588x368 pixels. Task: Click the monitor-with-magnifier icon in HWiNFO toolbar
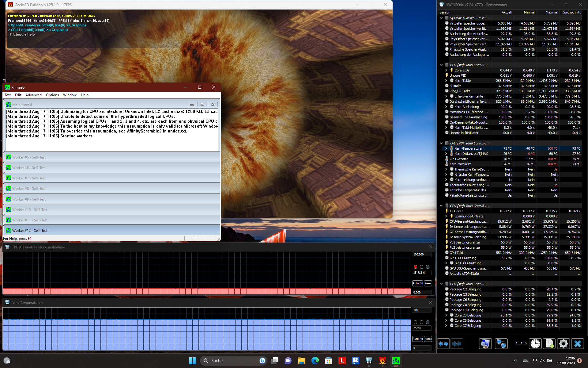(485, 344)
